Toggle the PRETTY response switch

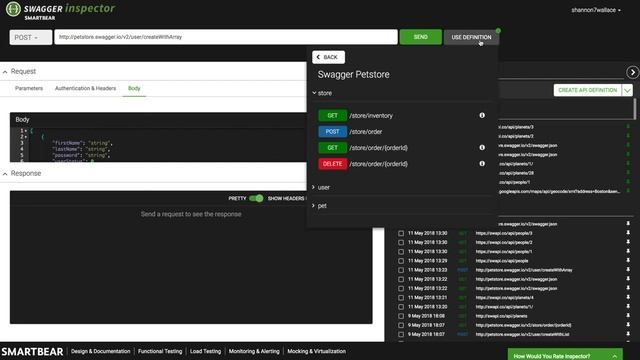point(256,198)
